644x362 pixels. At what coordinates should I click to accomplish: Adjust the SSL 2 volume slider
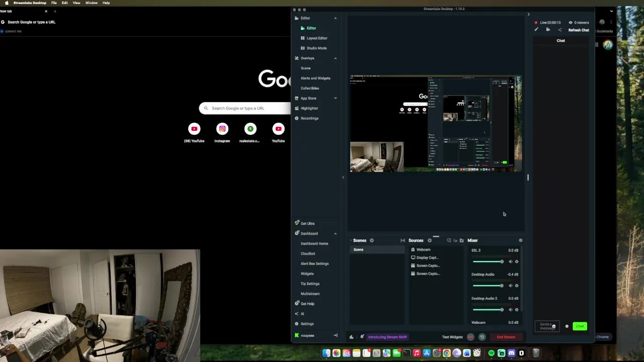point(488,261)
